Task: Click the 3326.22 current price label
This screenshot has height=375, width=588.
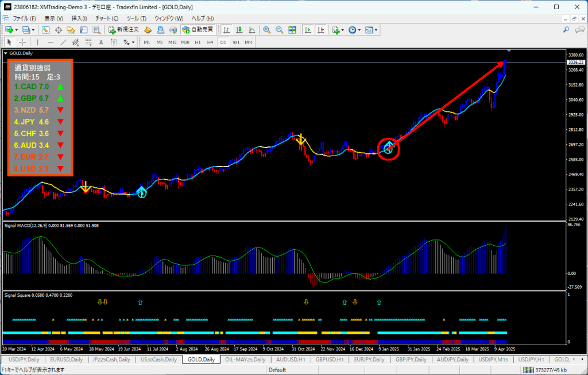Action: coord(575,62)
